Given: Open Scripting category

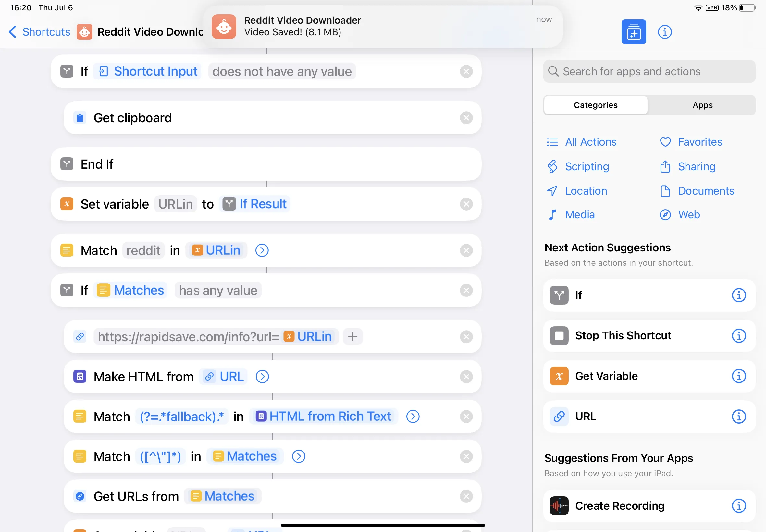Looking at the screenshot, I should tap(578, 166).
